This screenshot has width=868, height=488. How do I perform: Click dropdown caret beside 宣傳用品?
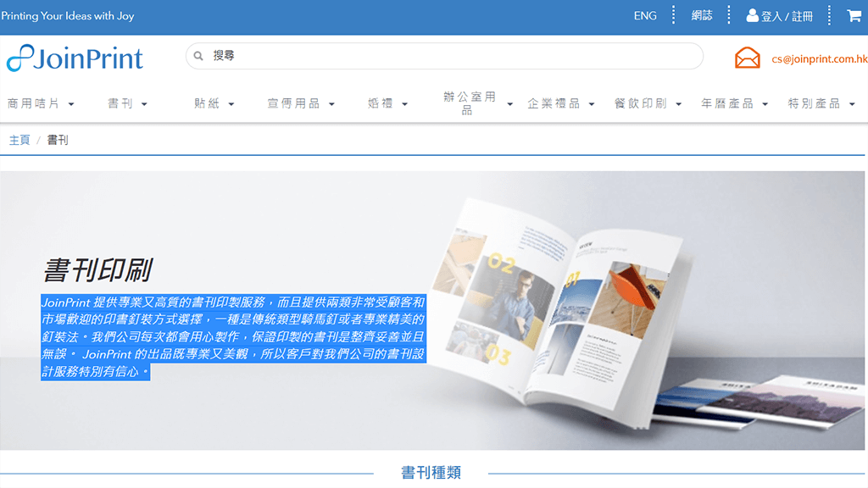coord(331,104)
